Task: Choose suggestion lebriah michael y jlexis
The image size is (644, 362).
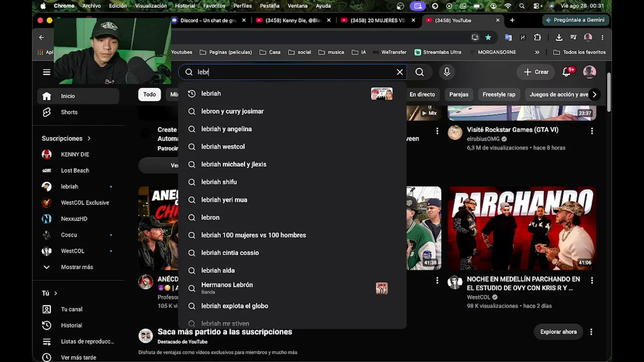Action: pyautogui.click(x=292, y=164)
